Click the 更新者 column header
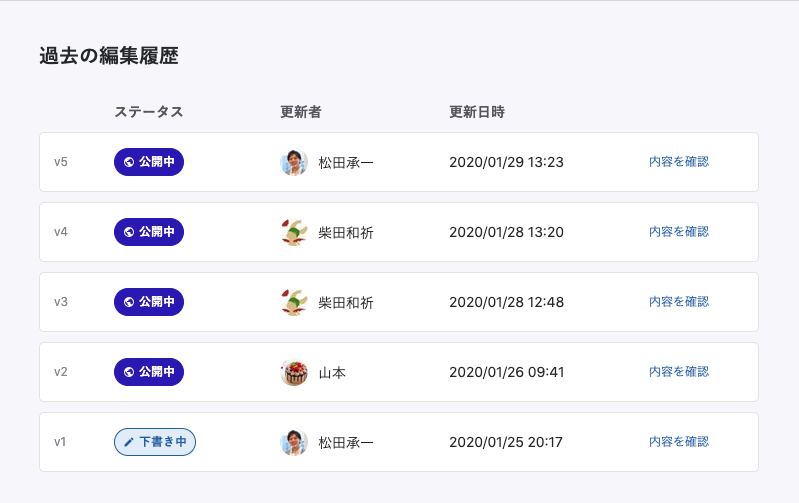799x503 pixels. 300,112
